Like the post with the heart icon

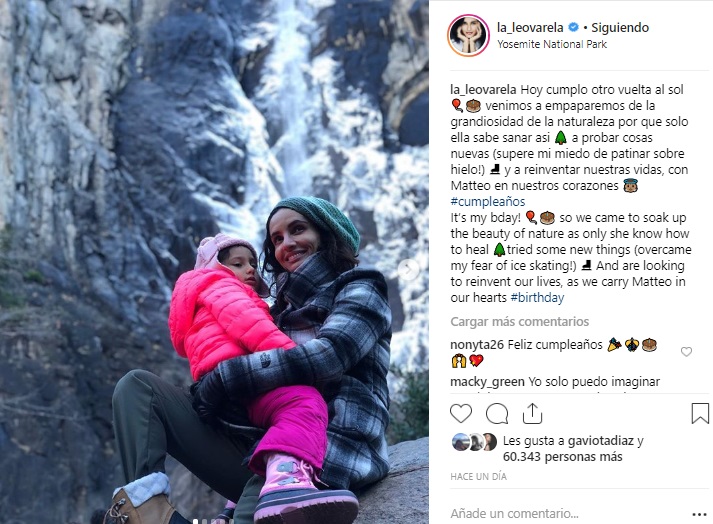pyautogui.click(x=461, y=414)
